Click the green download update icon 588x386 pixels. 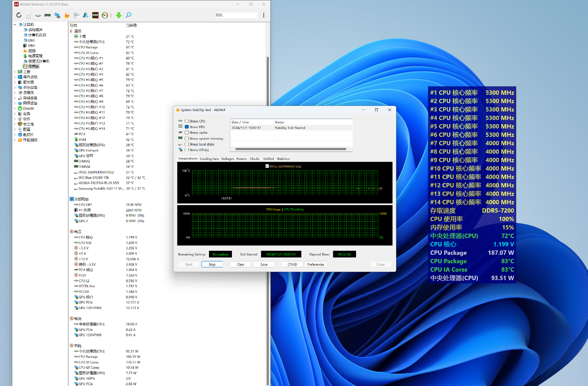[x=118, y=15]
